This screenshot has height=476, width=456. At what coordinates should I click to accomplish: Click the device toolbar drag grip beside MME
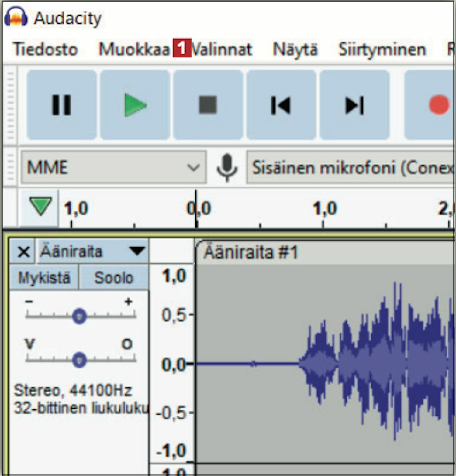click(11, 167)
